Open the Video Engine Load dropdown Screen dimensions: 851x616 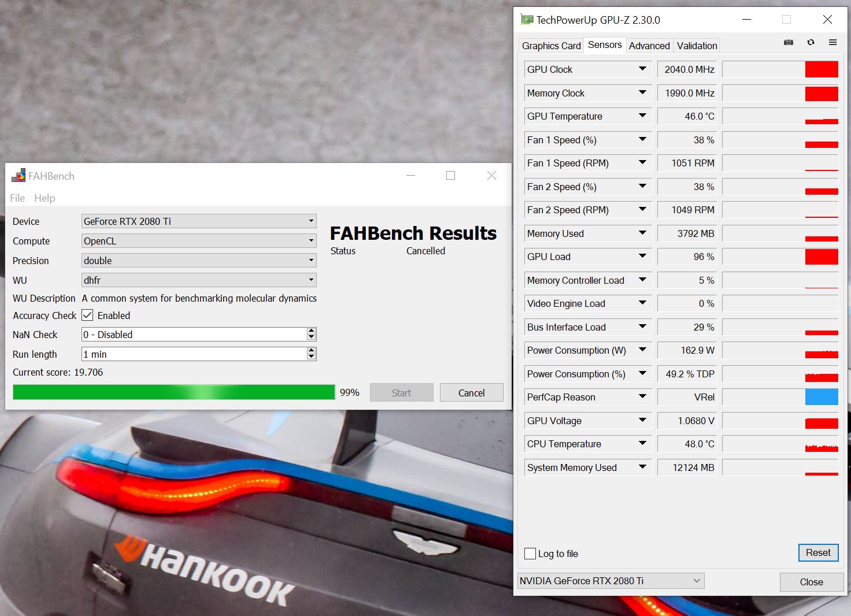click(x=642, y=303)
